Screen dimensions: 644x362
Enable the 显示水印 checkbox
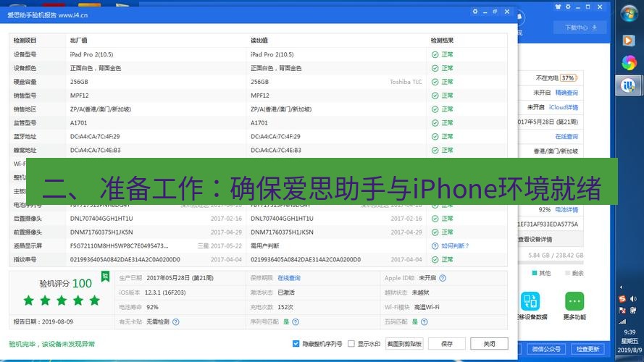pos(351,343)
